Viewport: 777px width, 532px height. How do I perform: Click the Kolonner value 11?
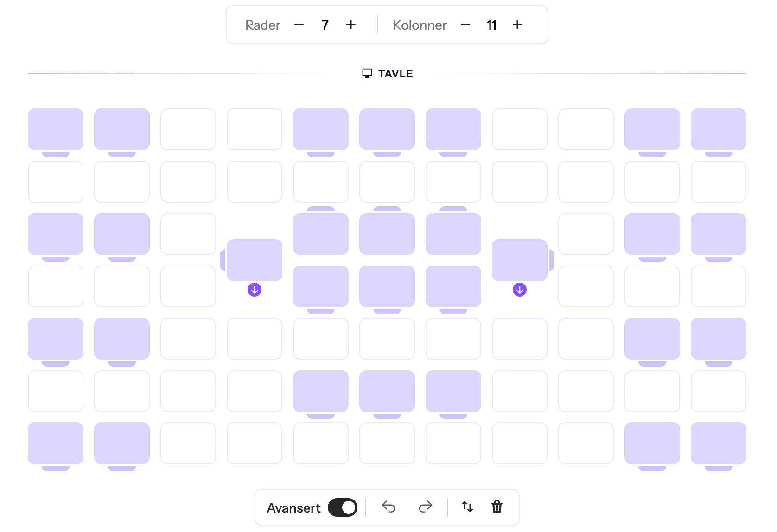click(491, 25)
